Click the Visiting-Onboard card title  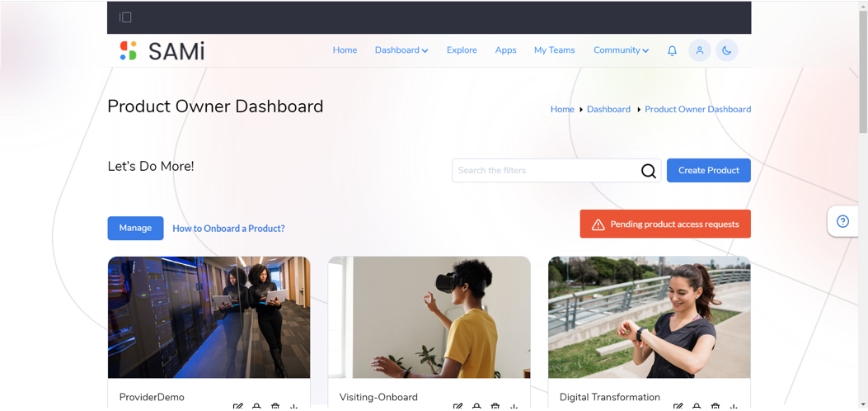(378, 397)
